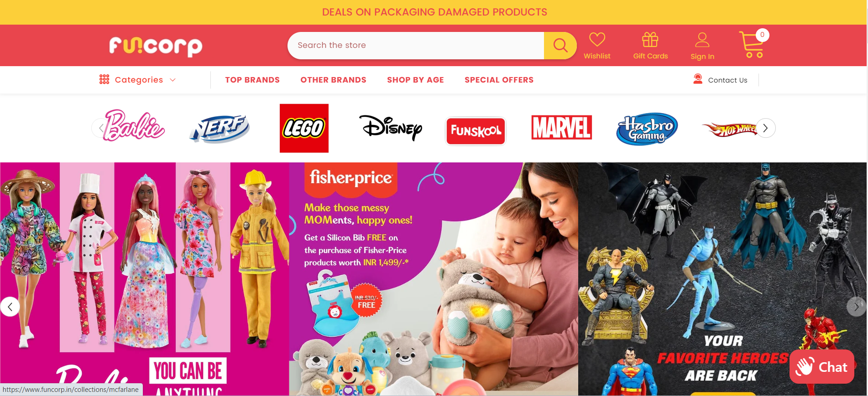This screenshot has height=396, width=868.
Task: Select the Marvel brand logo
Action: [x=561, y=127]
